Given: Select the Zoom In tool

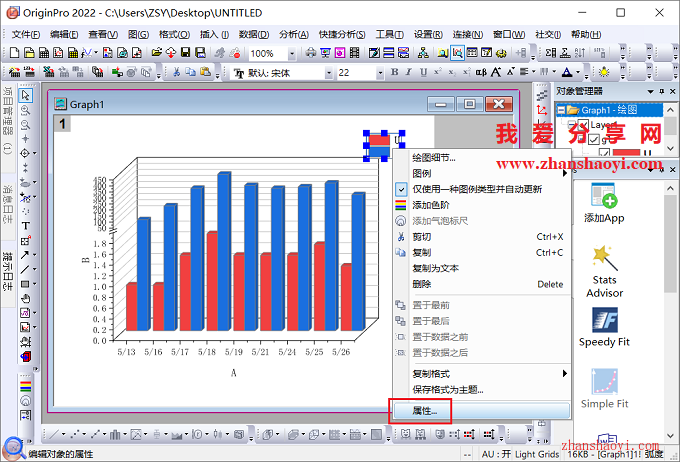Looking at the screenshot, I should click(26, 110).
